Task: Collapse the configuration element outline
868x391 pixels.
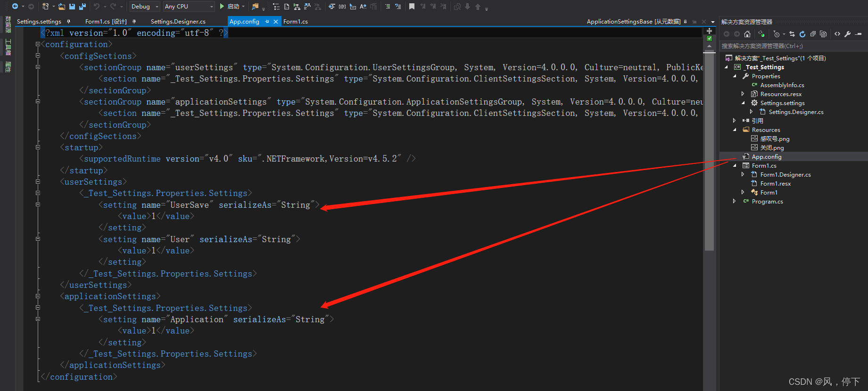Action: click(x=38, y=44)
